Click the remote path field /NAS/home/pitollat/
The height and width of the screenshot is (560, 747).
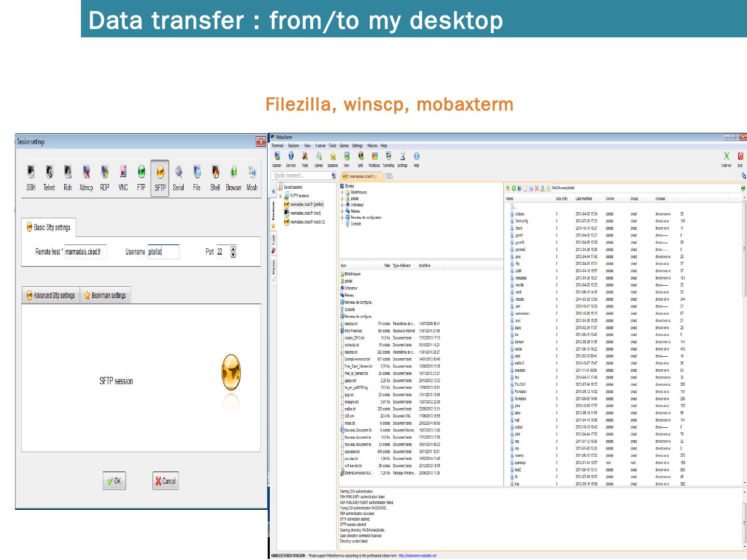645,188
